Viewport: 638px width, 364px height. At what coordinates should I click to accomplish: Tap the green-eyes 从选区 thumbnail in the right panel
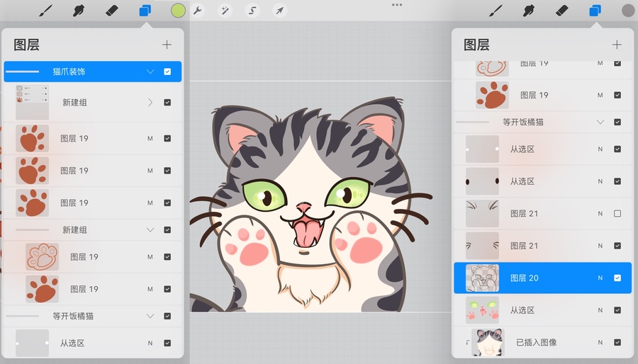point(482,310)
